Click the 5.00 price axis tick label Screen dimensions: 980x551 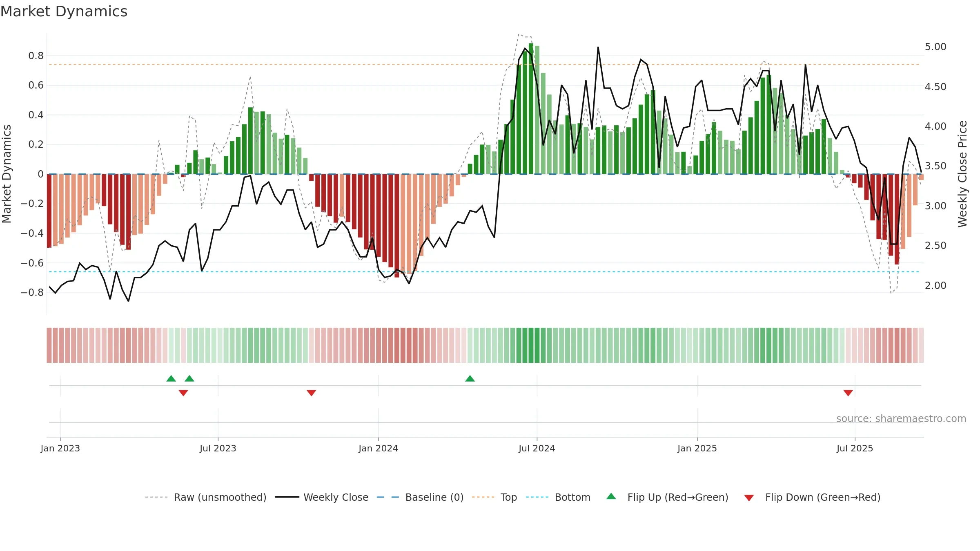[x=935, y=47]
